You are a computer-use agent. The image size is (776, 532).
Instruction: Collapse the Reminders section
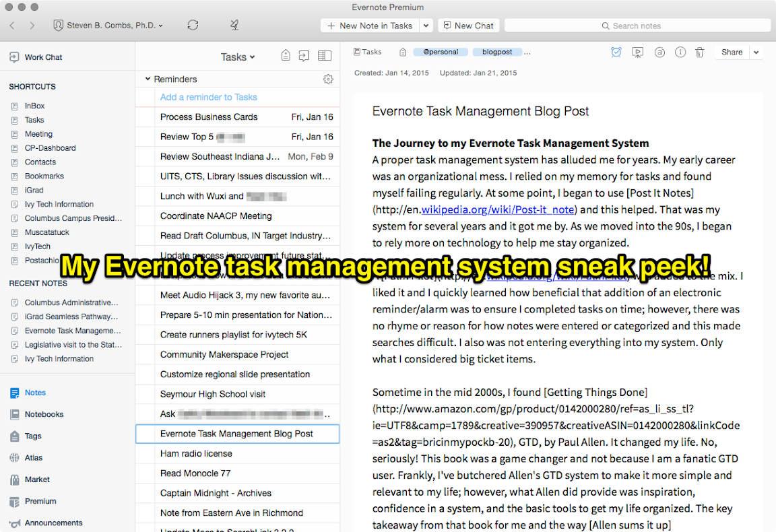[x=148, y=79]
